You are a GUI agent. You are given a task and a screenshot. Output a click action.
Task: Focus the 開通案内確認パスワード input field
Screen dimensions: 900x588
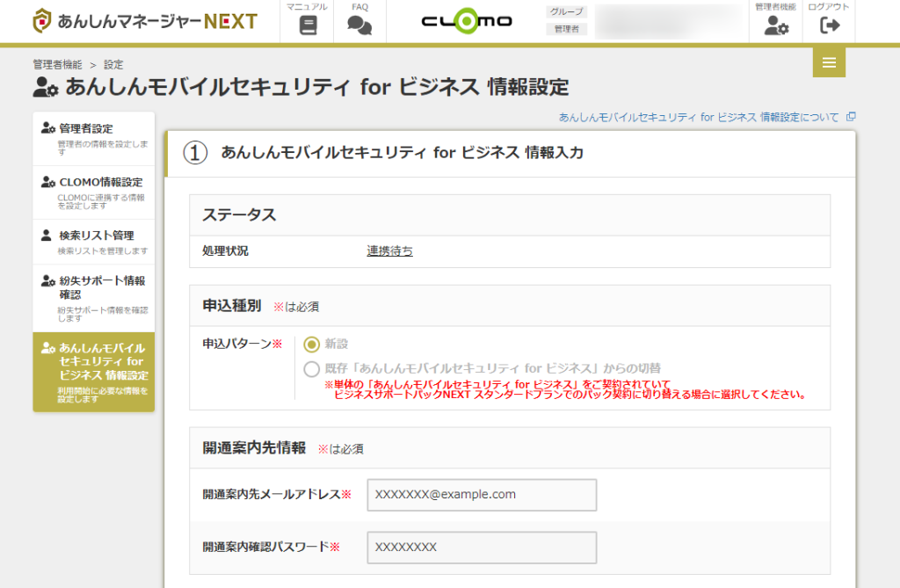[x=482, y=548]
